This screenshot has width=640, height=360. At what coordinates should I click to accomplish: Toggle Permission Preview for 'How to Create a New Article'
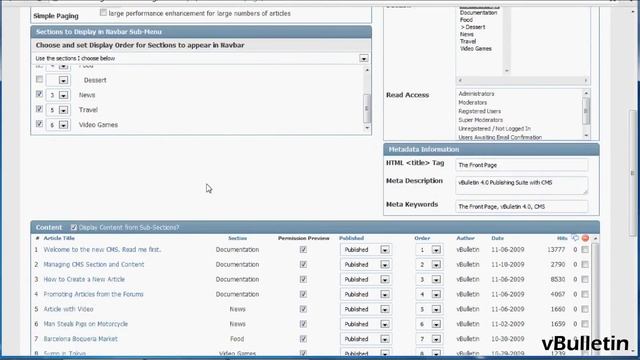pos(303,279)
